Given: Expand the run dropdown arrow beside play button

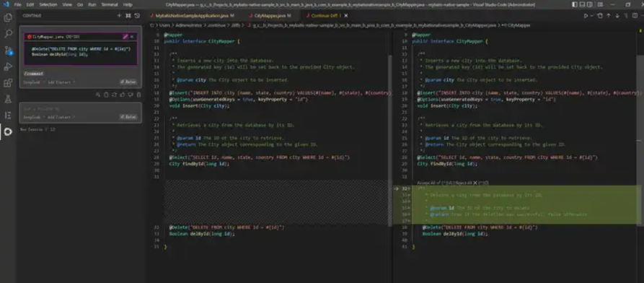Looking at the screenshot, I should pos(591,16).
